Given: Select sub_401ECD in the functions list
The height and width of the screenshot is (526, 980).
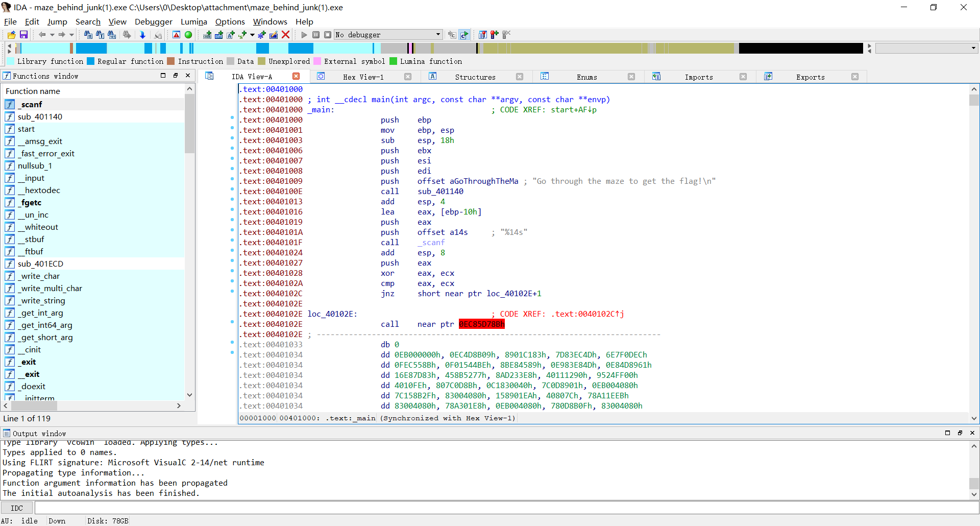Looking at the screenshot, I should point(94,264).
